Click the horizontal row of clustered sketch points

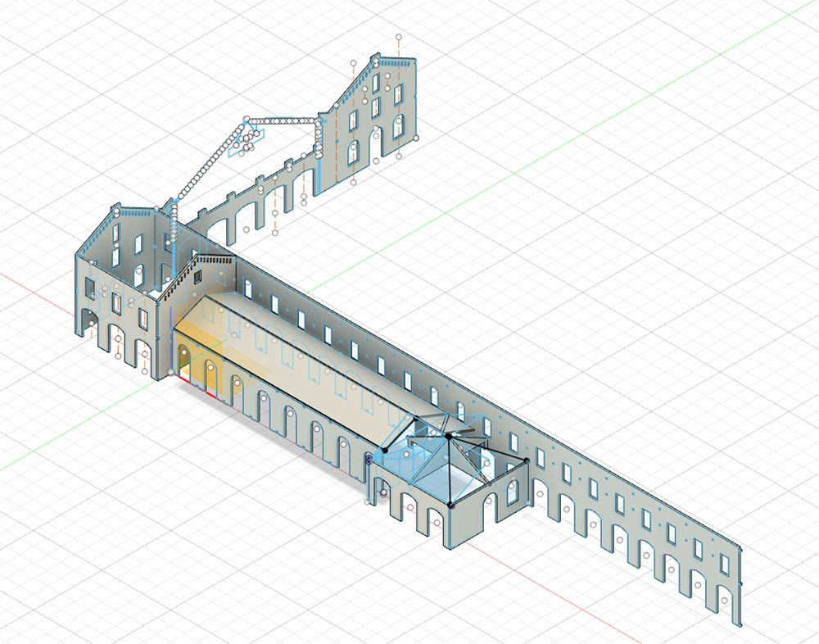[x=283, y=120]
